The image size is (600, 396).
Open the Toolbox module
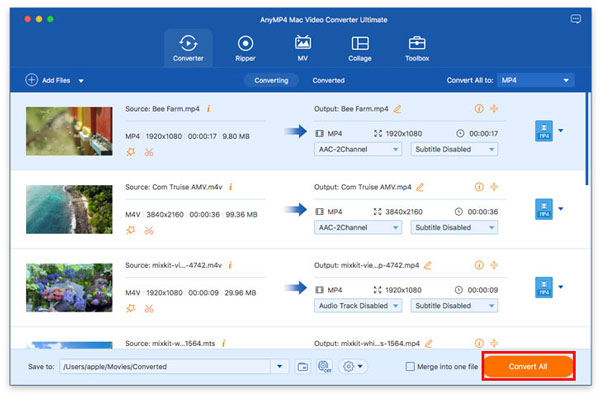click(417, 49)
